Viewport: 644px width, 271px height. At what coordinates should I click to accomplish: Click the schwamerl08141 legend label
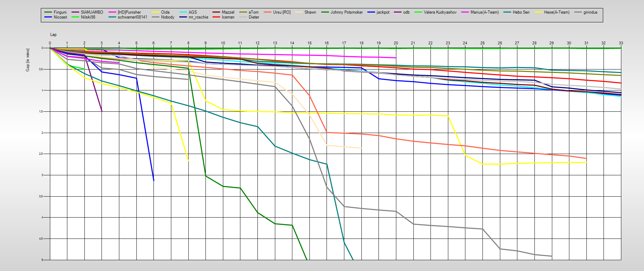[132, 17]
